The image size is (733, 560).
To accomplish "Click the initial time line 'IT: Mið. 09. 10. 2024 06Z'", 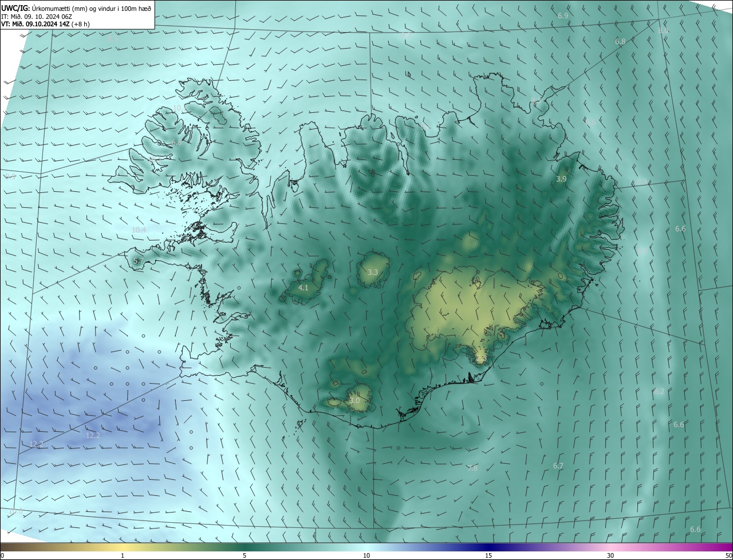I will click(37, 16).
